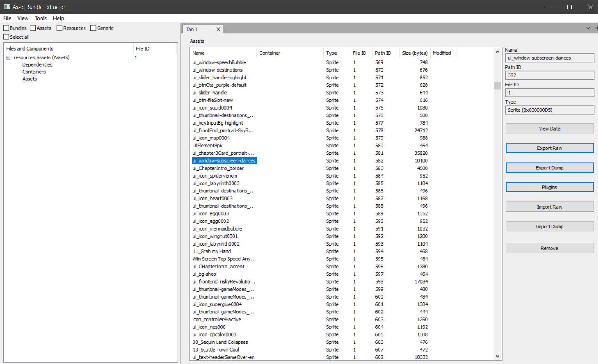This screenshot has width=598, height=364.
Task: Collapse the resources.assets tree node
Action: coord(8,58)
